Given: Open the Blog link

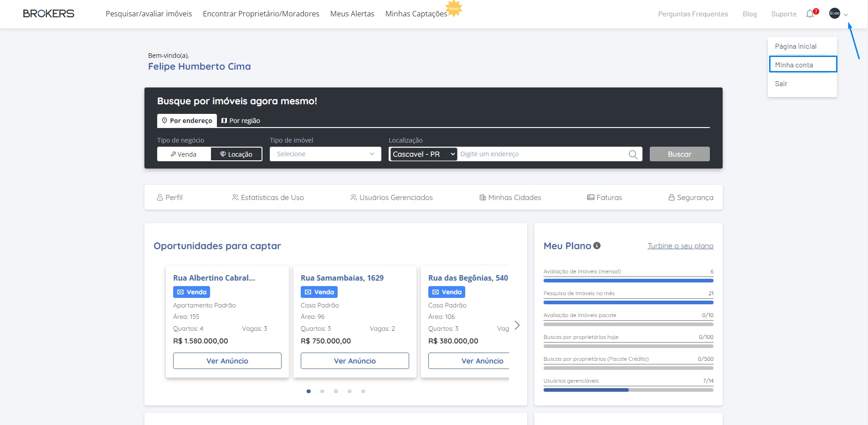Looking at the screenshot, I should tap(750, 14).
